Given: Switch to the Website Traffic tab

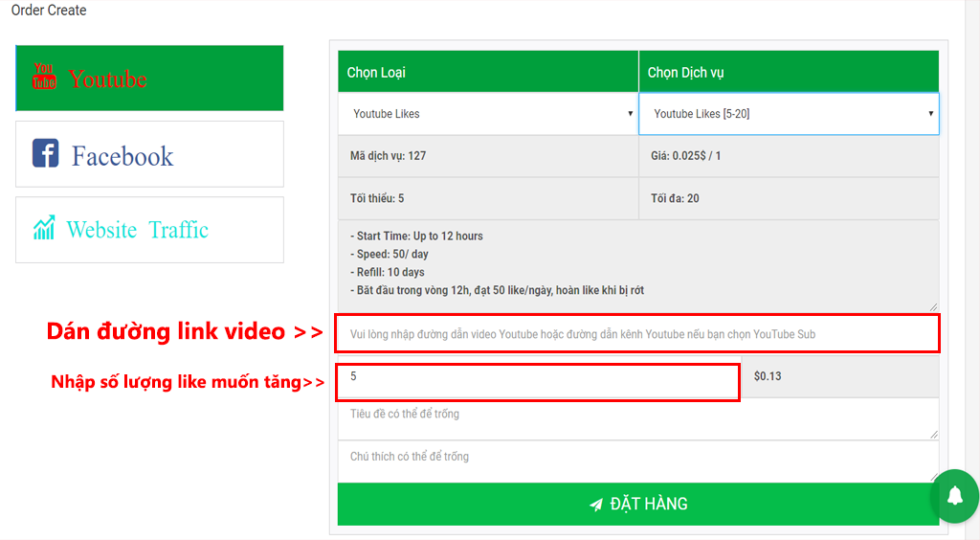Looking at the screenshot, I should [x=149, y=230].
